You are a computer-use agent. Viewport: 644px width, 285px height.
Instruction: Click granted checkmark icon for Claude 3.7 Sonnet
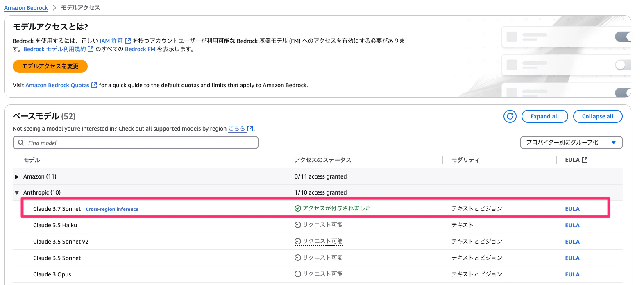pyautogui.click(x=298, y=208)
